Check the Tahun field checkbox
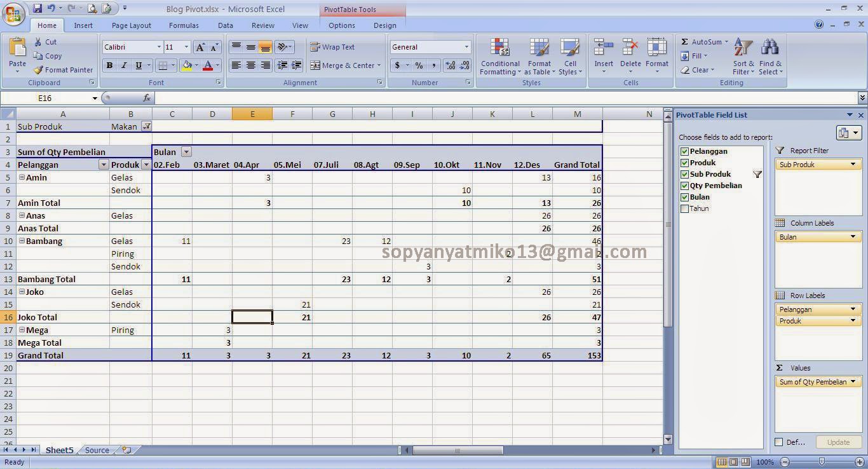 coord(684,208)
